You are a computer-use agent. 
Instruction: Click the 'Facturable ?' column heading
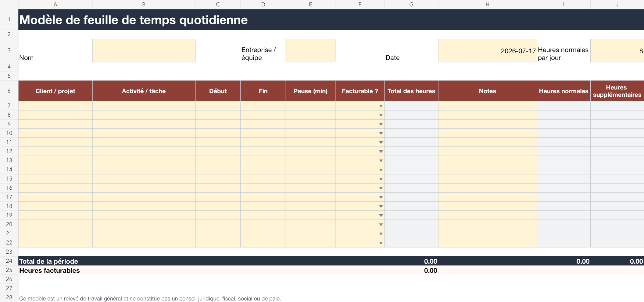[x=360, y=91]
